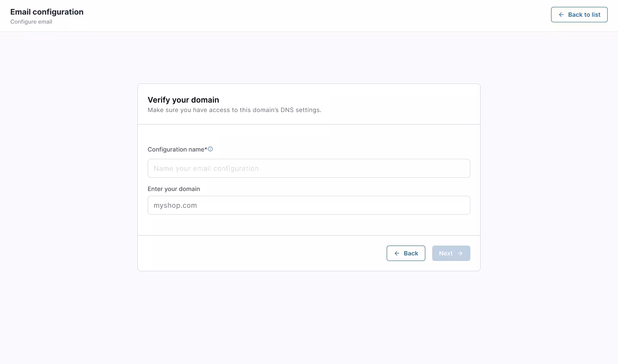Click the "Enter your domain" label
This screenshot has height=364, width=618.
pos(174,189)
